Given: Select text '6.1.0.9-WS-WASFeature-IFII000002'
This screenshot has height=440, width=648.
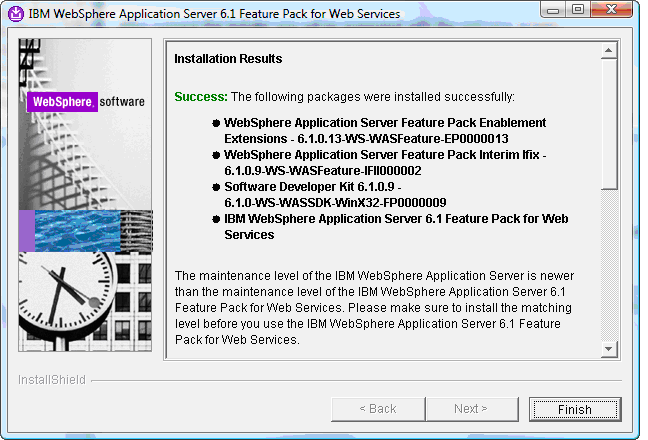Looking at the screenshot, I should [323, 171].
